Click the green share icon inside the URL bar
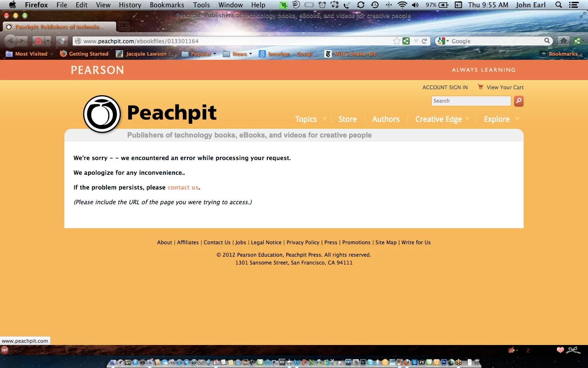 coord(406,41)
